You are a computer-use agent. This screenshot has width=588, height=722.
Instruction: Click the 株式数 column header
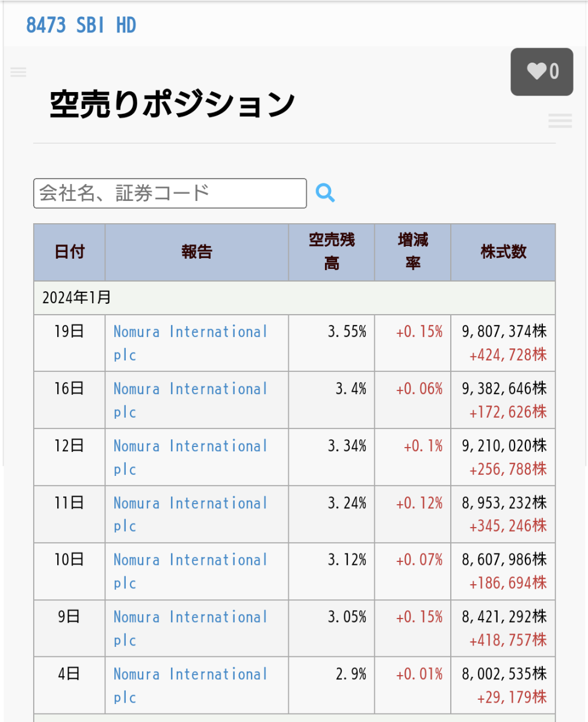pos(503,252)
